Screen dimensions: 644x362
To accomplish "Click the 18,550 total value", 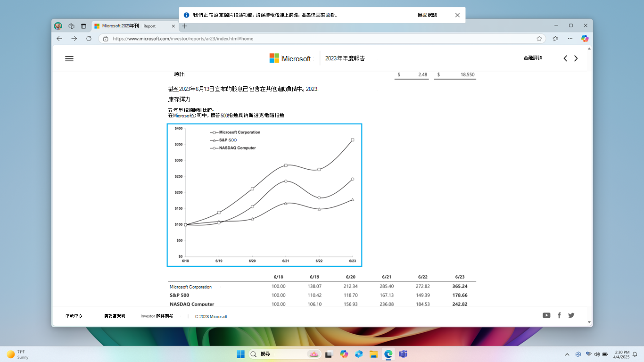I will pyautogui.click(x=468, y=74).
